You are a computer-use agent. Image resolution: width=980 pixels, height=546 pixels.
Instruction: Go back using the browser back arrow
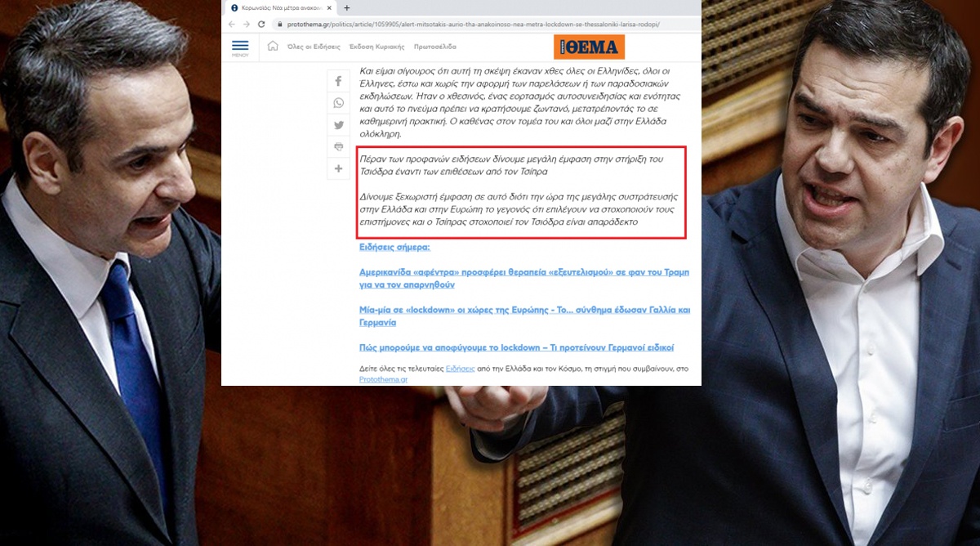point(232,25)
